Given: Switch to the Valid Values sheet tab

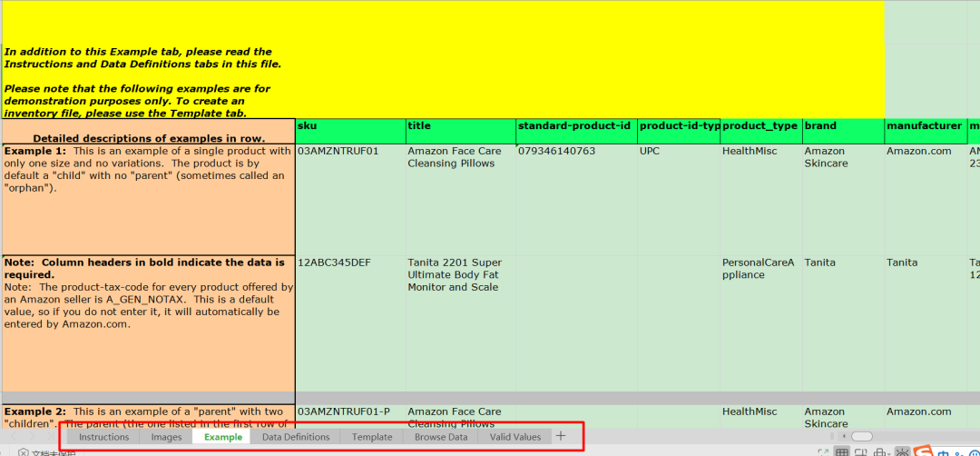Looking at the screenshot, I should (x=514, y=437).
